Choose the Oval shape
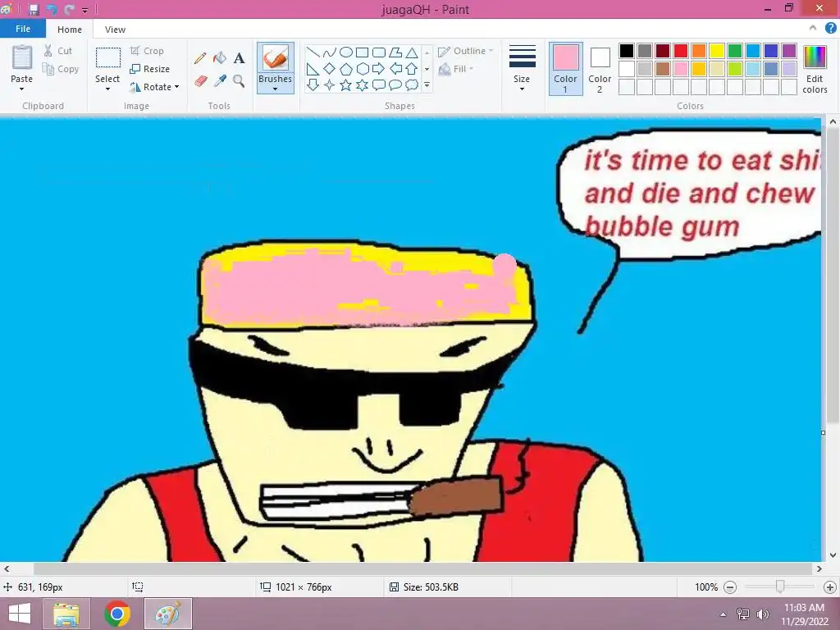The height and width of the screenshot is (630, 840). click(346, 52)
